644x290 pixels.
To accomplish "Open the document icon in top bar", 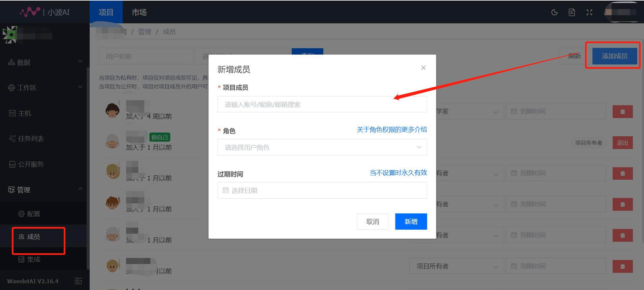I will [x=572, y=12].
